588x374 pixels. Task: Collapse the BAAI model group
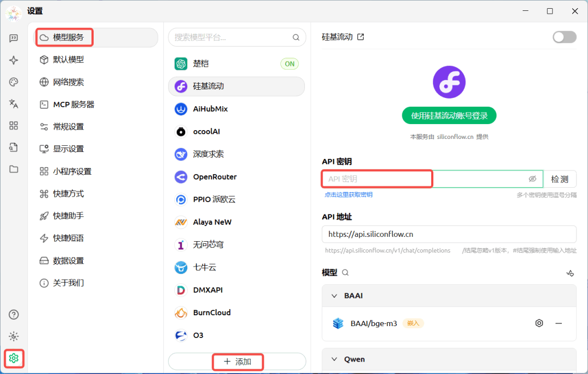click(334, 296)
